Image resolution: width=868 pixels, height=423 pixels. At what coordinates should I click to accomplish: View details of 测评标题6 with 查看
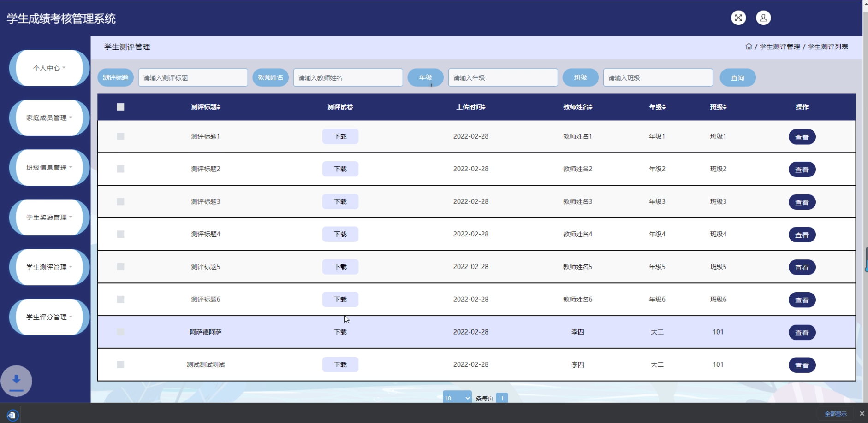coord(802,300)
